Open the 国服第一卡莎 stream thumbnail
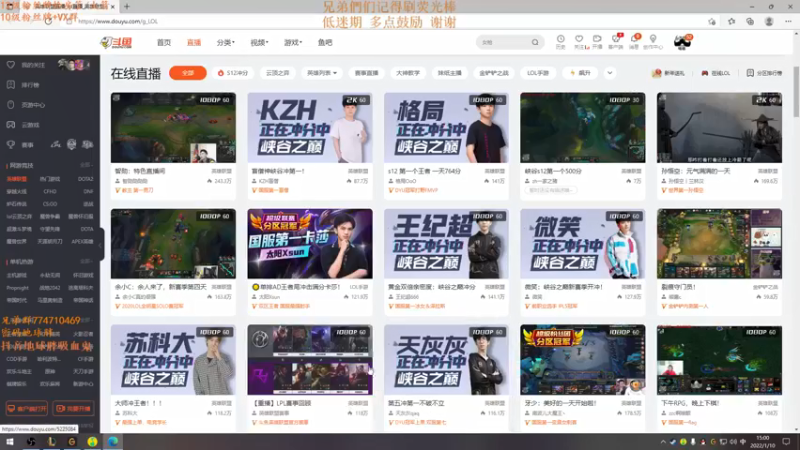This screenshot has width=800, height=450. pyautogui.click(x=310, y=243)
